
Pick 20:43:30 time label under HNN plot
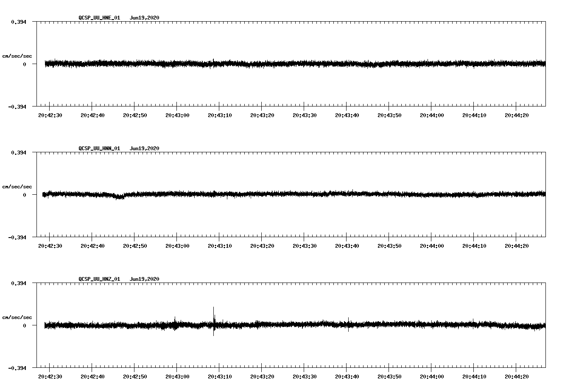pyautogui.click(x=305, y=246)
